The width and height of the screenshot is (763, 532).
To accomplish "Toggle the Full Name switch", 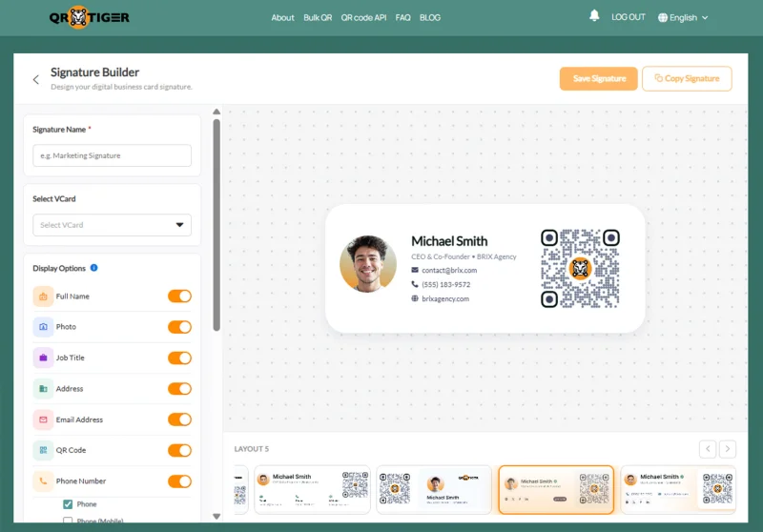I will coord(179,297).
